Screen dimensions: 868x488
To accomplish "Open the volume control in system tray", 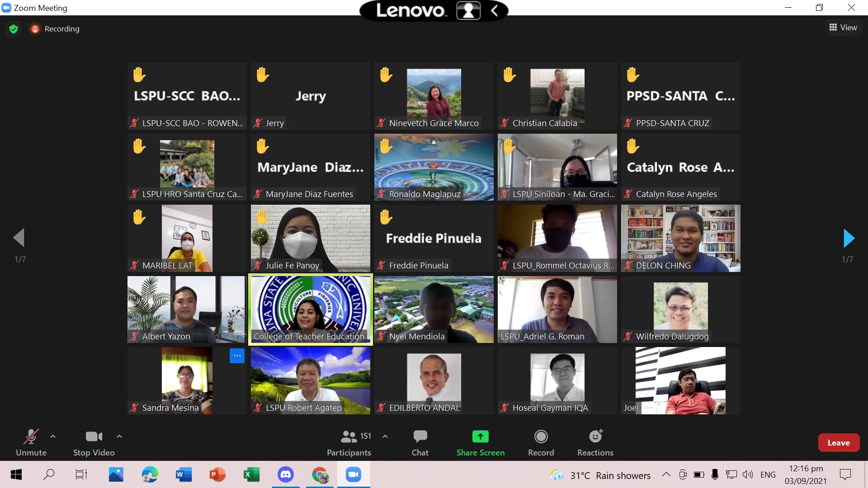I will 748,474.
